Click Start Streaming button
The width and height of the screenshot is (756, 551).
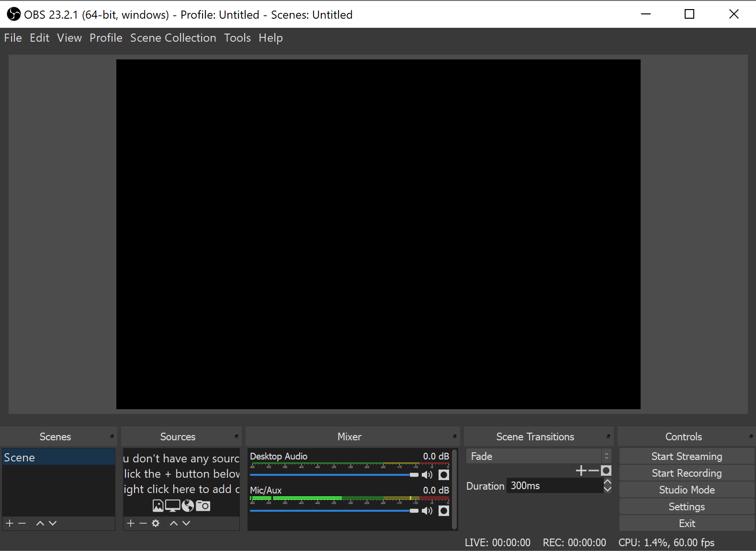pyautogui.click(x=687, y=456)
